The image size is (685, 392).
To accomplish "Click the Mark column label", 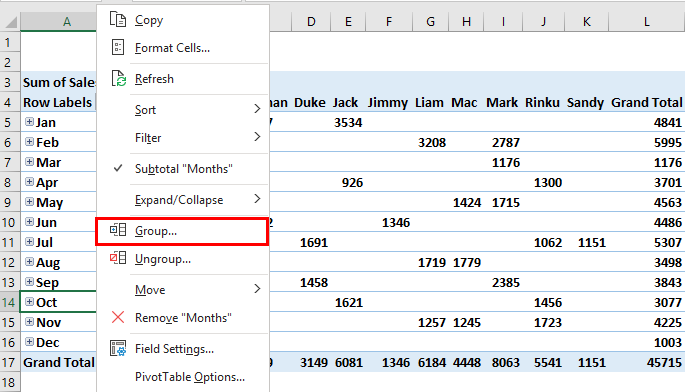I will pyautogui.click(x=502, y=103).
